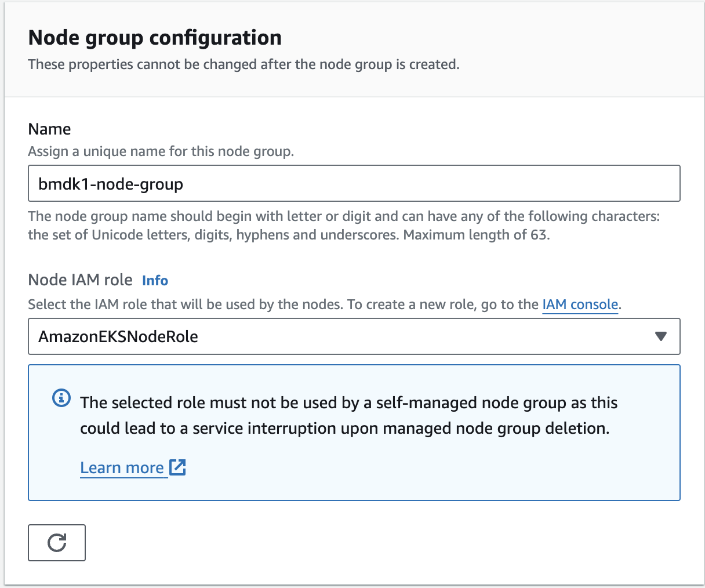Click the refresh IAM roles button
705x588 pixels.
57,543
